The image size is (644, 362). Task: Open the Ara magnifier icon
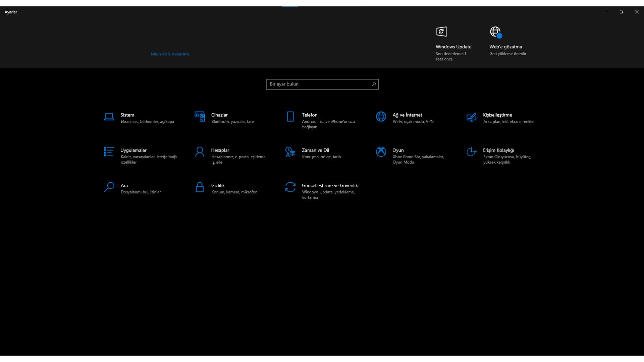pos(109,187)
